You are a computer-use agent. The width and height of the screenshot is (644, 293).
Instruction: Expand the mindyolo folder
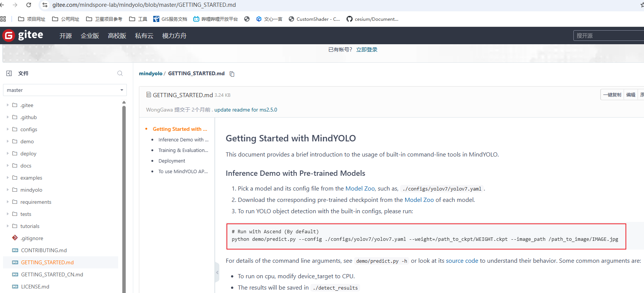8,190
